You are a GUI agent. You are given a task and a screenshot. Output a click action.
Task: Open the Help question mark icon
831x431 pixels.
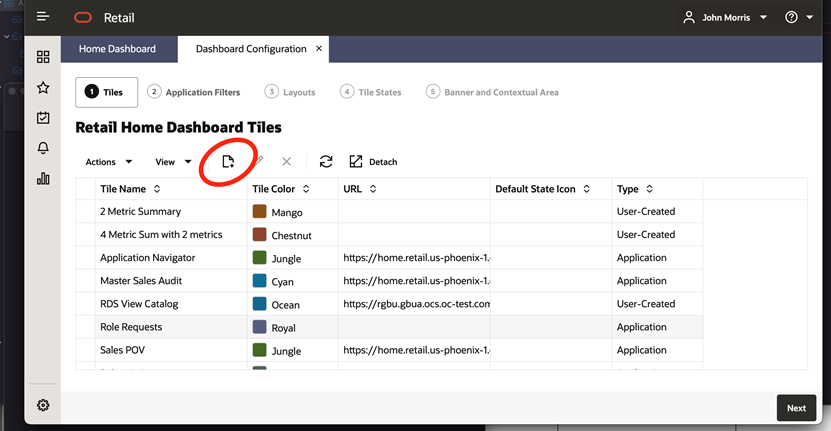[791, 17]
